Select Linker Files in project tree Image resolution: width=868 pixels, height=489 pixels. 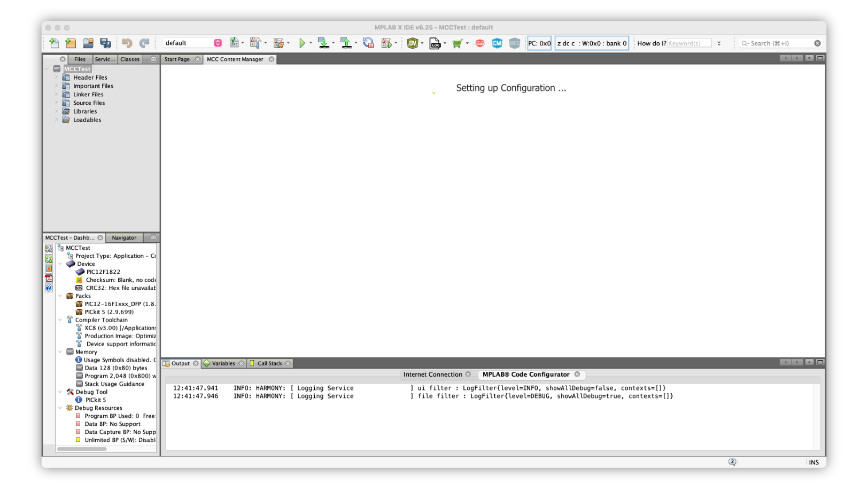click(x=88, y=95)
